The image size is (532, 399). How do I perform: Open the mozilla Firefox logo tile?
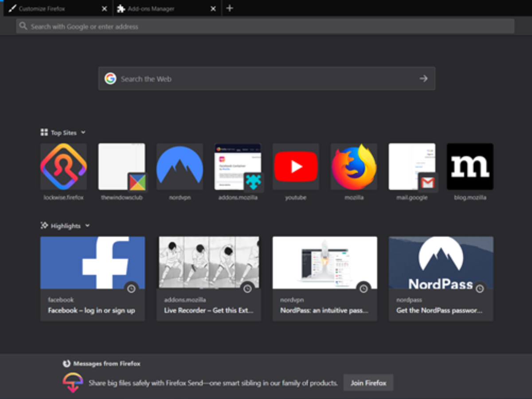click(x=354, y=167)
